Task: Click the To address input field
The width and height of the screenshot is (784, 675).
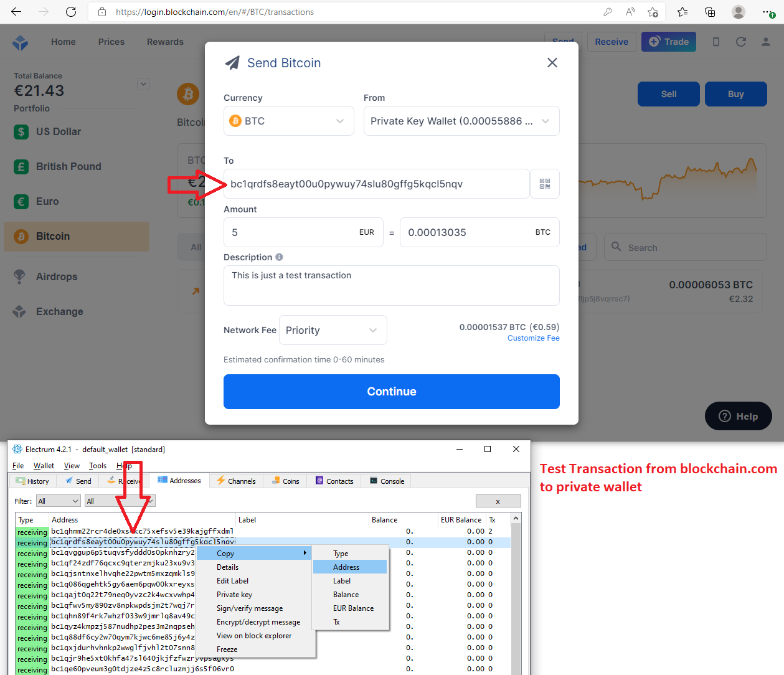Action: click(x=376, y=184)
